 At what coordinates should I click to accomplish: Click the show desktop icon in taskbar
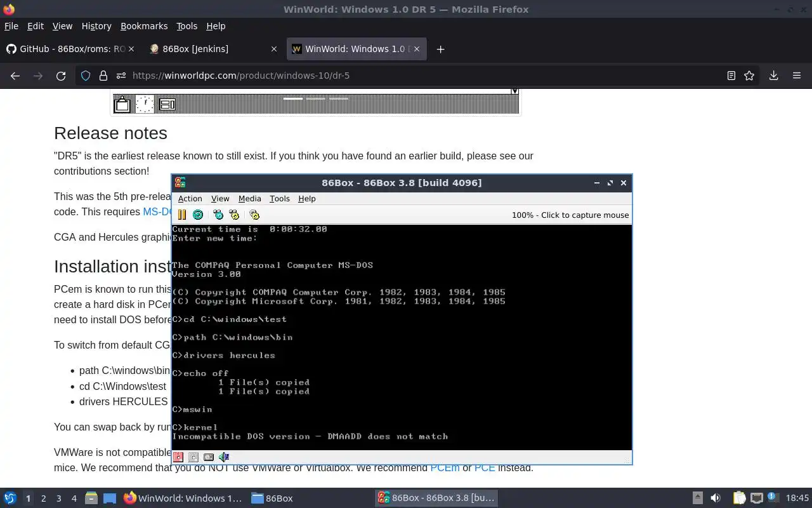coord(110,498)
